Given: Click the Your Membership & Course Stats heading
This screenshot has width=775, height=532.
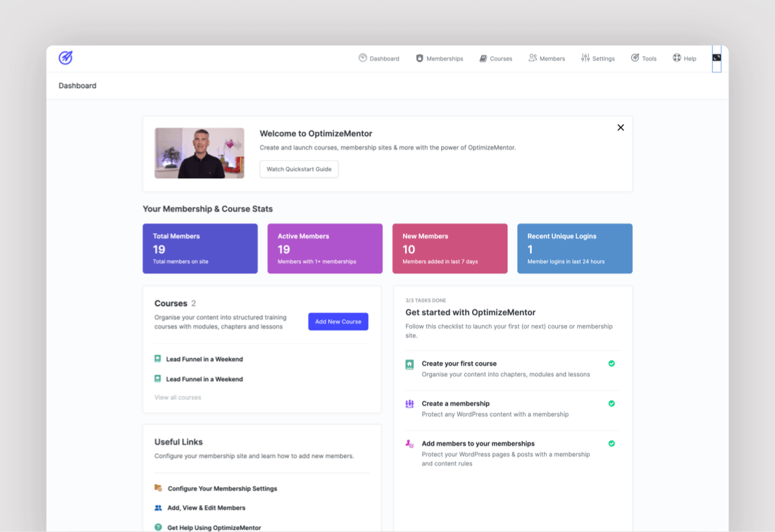Looking at the screenshot, I should [x=208, y=209].
